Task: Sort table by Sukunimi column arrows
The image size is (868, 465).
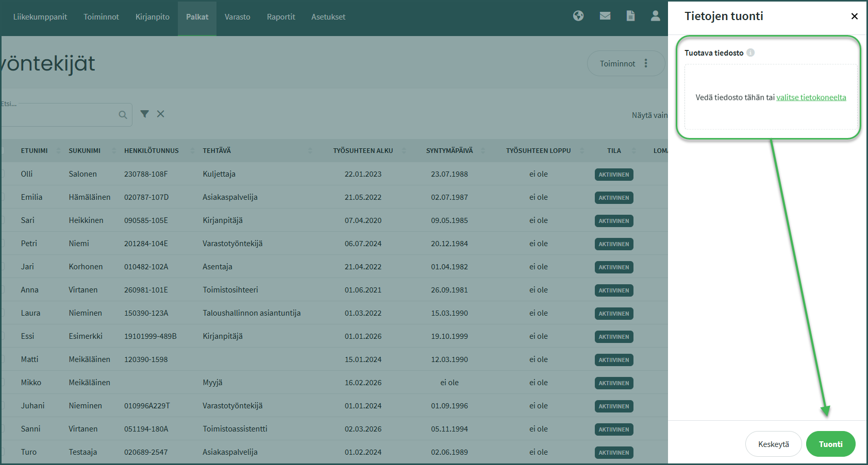Action: click(x=114, y=151)
